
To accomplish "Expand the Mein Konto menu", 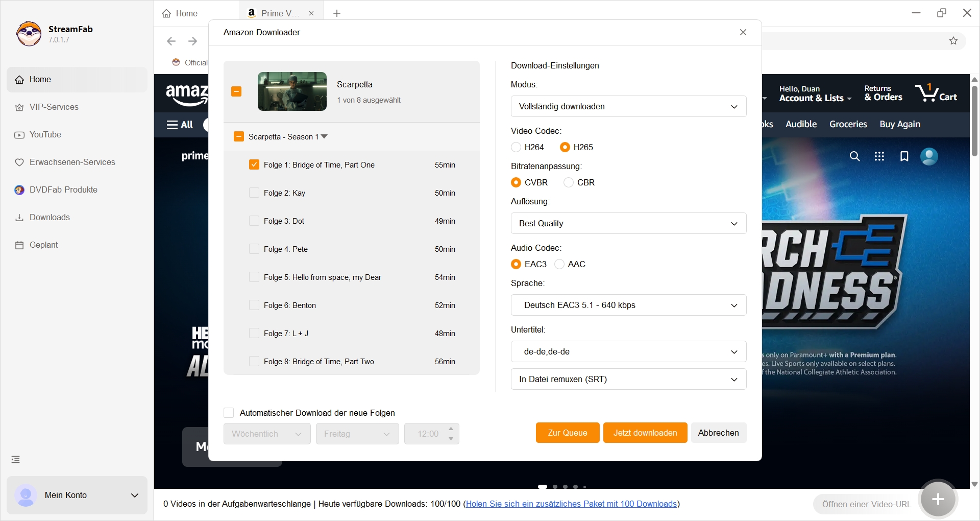I will pyautogui.click(x=134, y=495).
